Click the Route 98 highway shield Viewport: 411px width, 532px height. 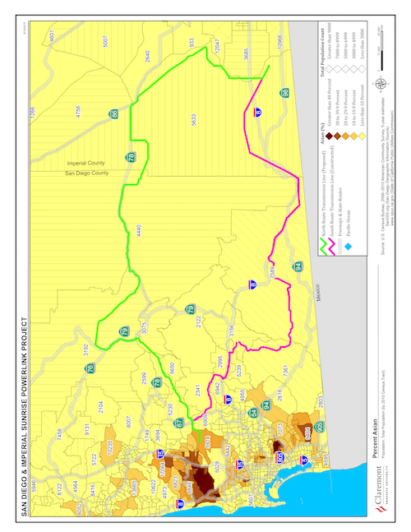pos(284,92)
